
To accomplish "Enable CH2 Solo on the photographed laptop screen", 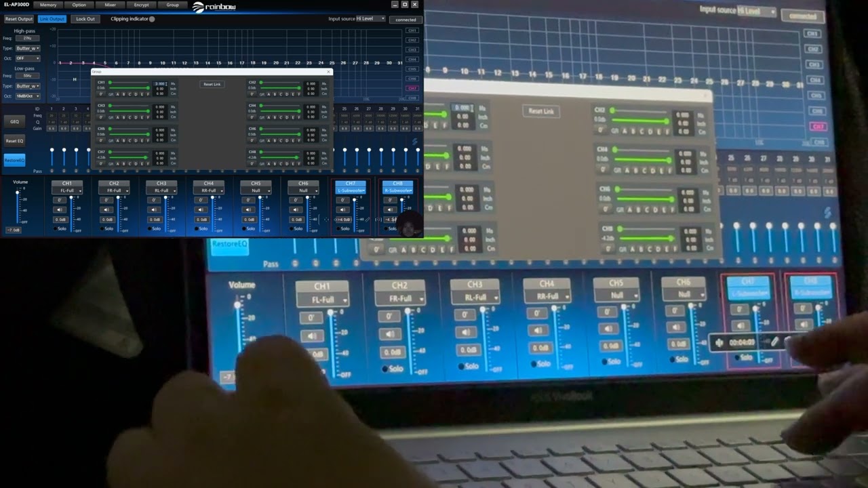I will pyautogui.click(x=393, y=369).
